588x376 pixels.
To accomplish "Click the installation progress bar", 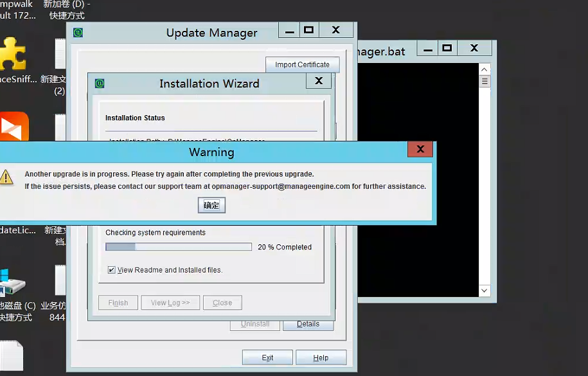I will [179, 247].
